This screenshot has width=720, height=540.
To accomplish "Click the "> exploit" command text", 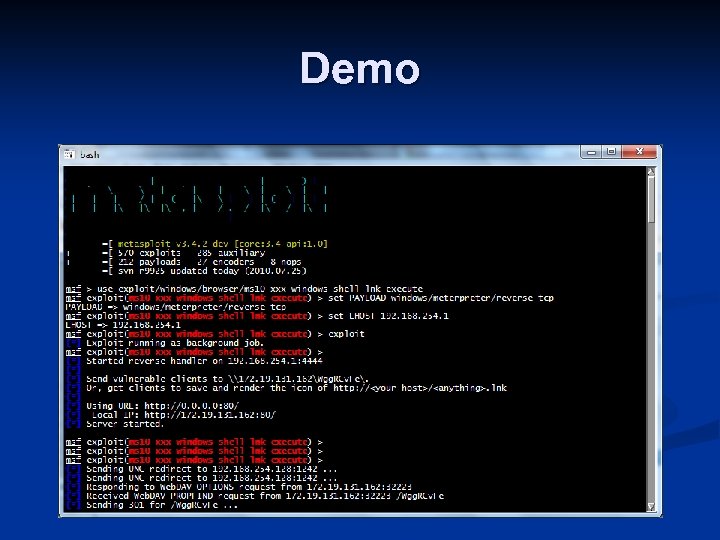I will click(x=341, y=334).
